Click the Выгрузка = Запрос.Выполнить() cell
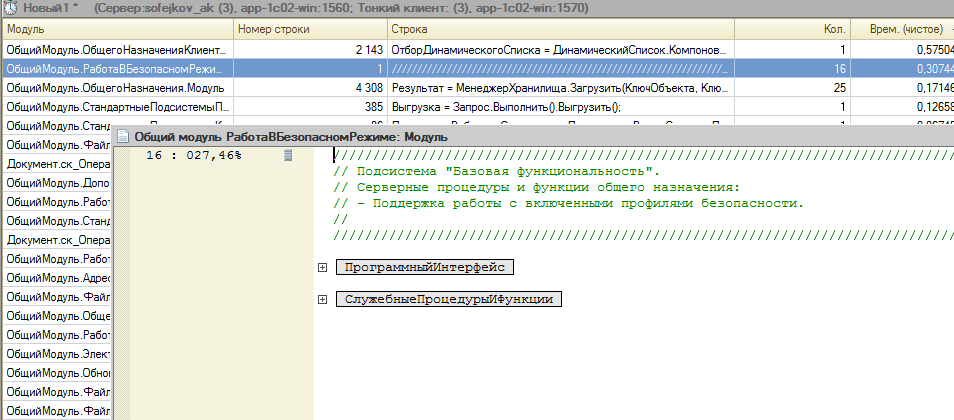954x420 pixels. click(561, 107)
